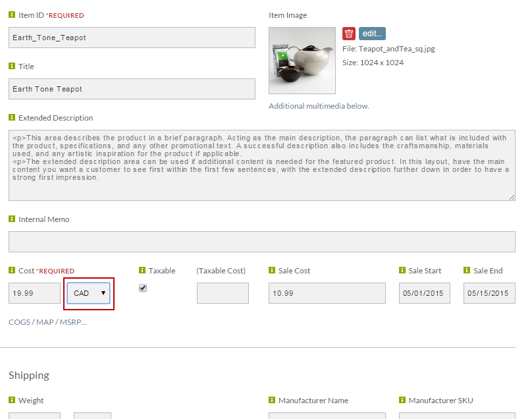The width and height of the screenshot is (532, 419).
Task: Click the teapot item image thumbnail
Action: [302, 61]
